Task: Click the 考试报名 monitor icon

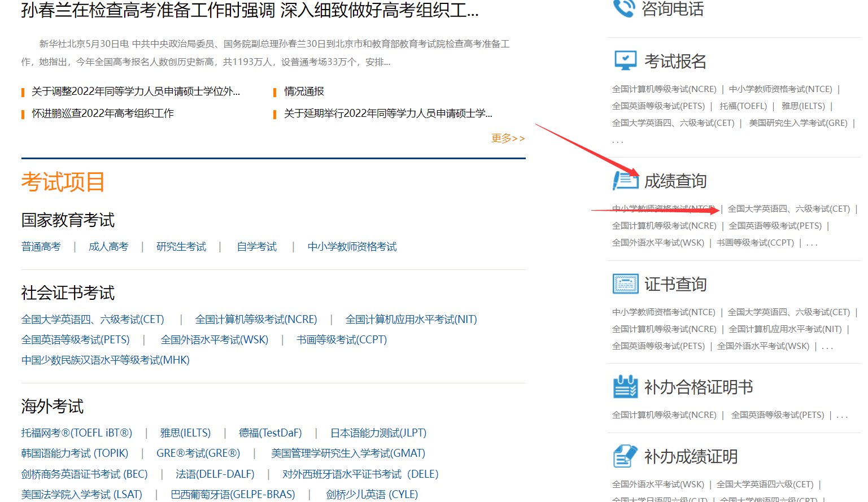Action: [625, 60]
